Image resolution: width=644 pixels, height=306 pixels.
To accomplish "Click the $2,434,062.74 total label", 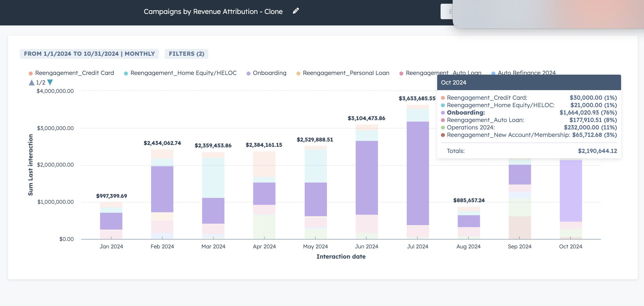I will [162, 143].
